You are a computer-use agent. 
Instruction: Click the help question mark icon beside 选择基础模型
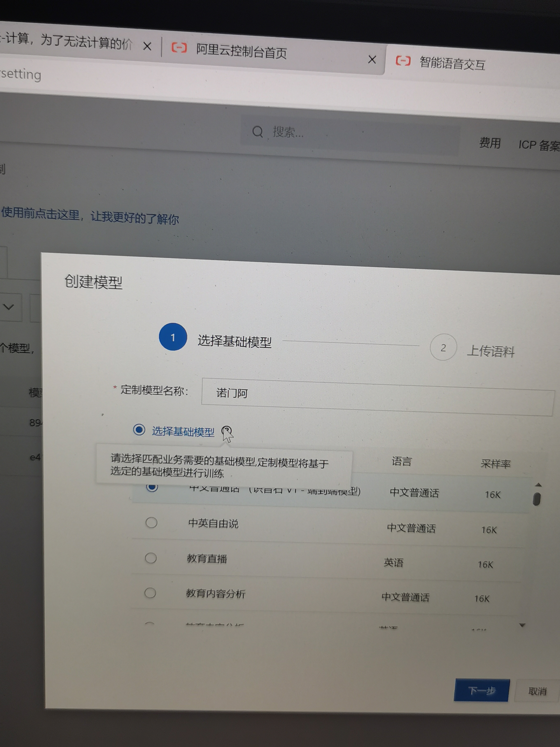tap(226, 430)
